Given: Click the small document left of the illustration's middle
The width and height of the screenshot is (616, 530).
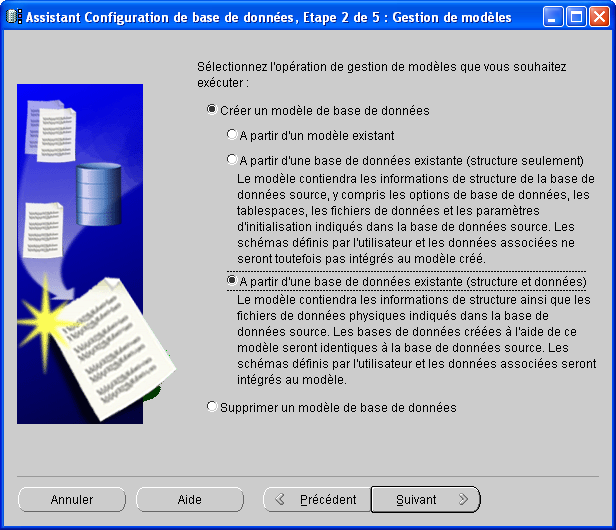Looking at the screenshot, I should pyautogui.click(x=41, y=228).
